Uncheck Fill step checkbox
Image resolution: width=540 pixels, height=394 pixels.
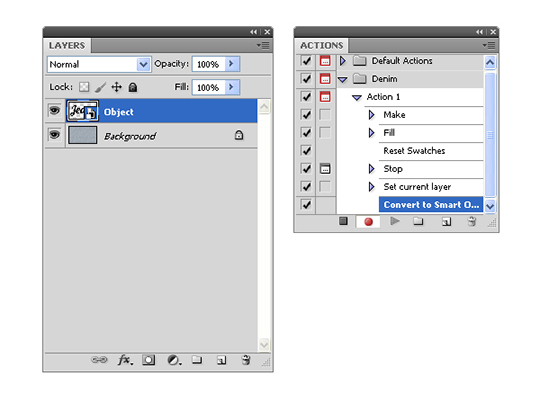[306, 133]
